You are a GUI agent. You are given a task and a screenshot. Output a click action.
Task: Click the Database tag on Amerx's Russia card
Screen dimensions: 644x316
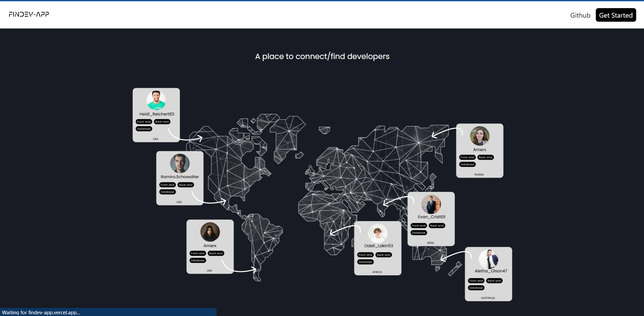coord(467,164)
